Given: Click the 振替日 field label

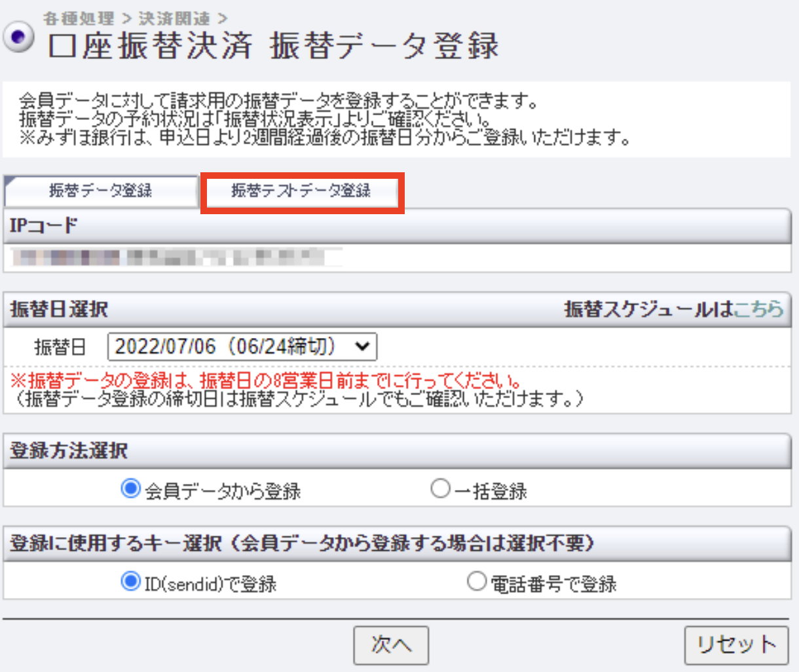Looking at the screenshot, I should tap(60, 346).
